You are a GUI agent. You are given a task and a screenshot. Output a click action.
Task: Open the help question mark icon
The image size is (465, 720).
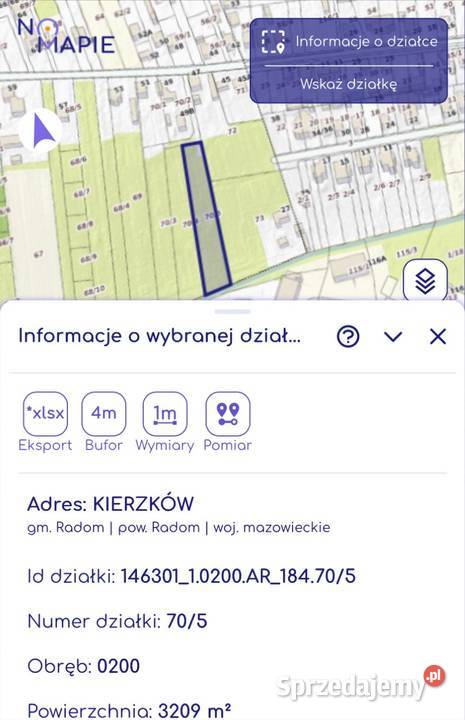click(x=348, y=337)
